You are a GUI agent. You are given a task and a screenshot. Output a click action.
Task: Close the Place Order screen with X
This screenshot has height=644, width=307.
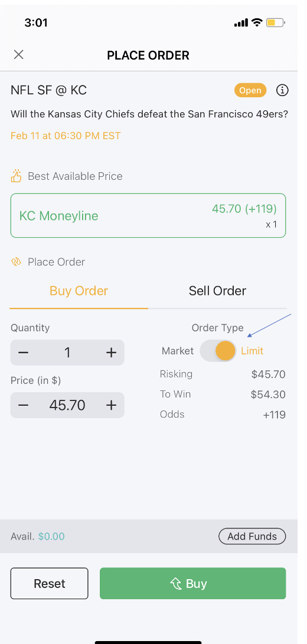point(18,55)
